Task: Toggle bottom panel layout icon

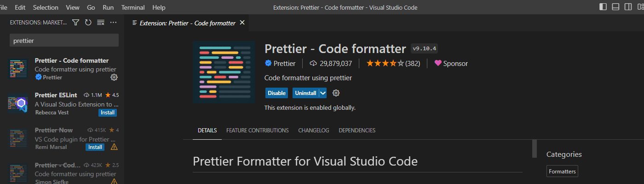Action: pyautogui.click(x=615, y=7)
